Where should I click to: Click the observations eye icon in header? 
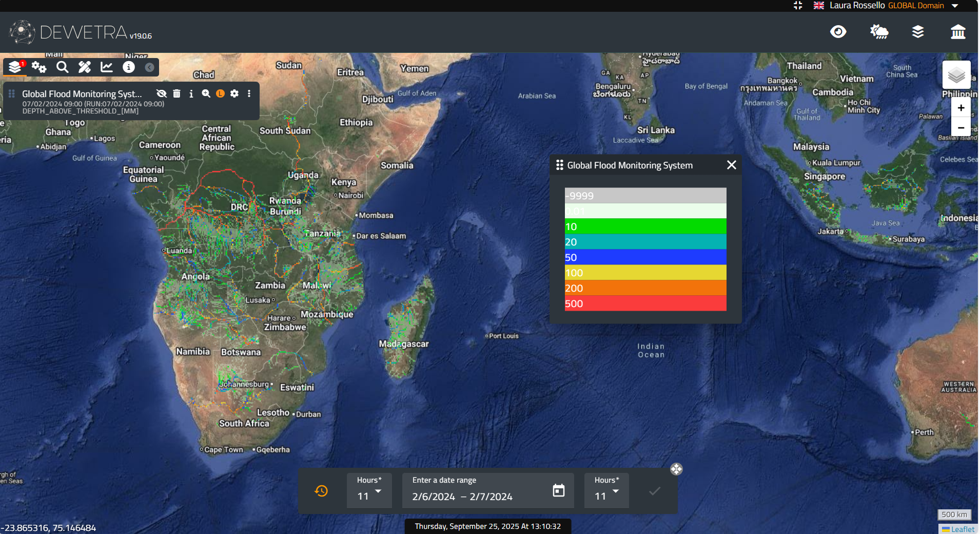coord(838,32)
